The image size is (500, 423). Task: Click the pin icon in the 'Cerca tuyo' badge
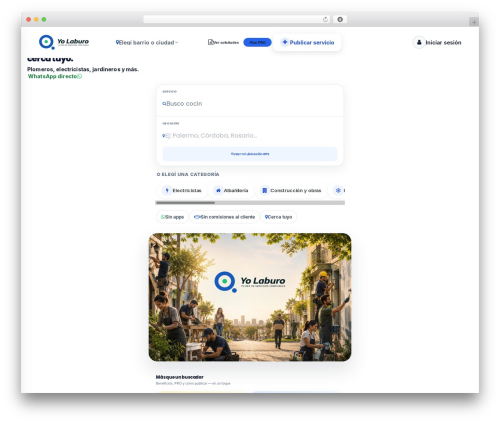266,217
